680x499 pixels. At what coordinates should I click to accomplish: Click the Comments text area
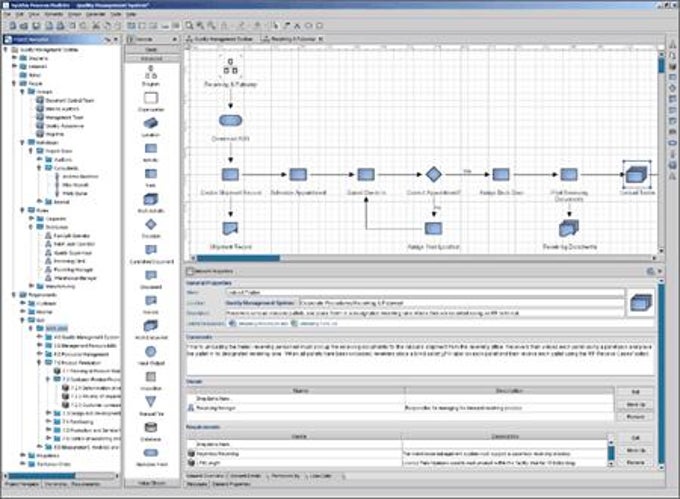[420, 358]
